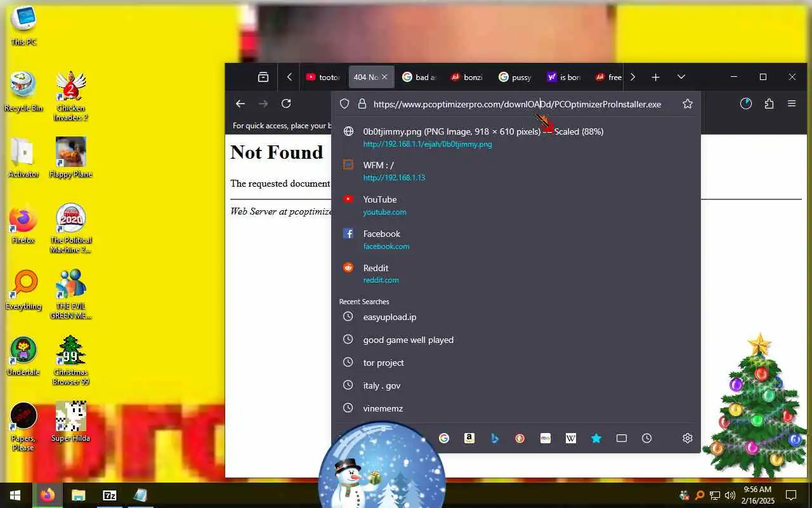The height and width of the screenshot is (508, 812).
Task: Open File Explorer from the taskbar
Action: pyautogui.click(x=78, y=495)
